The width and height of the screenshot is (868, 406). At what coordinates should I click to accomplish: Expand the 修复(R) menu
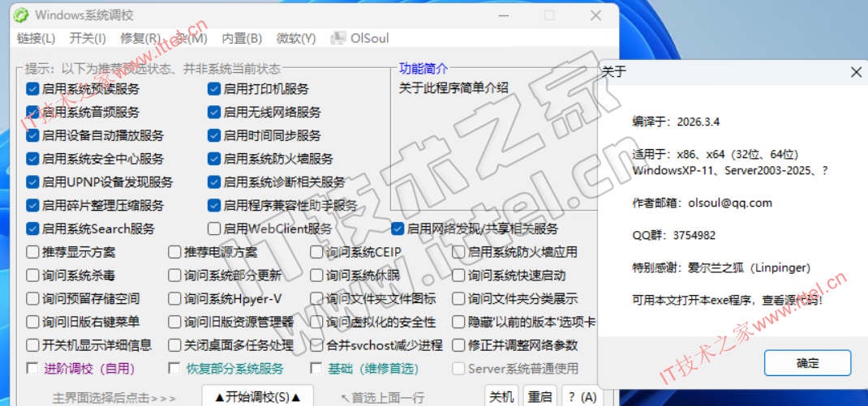(x=140, y=38)
